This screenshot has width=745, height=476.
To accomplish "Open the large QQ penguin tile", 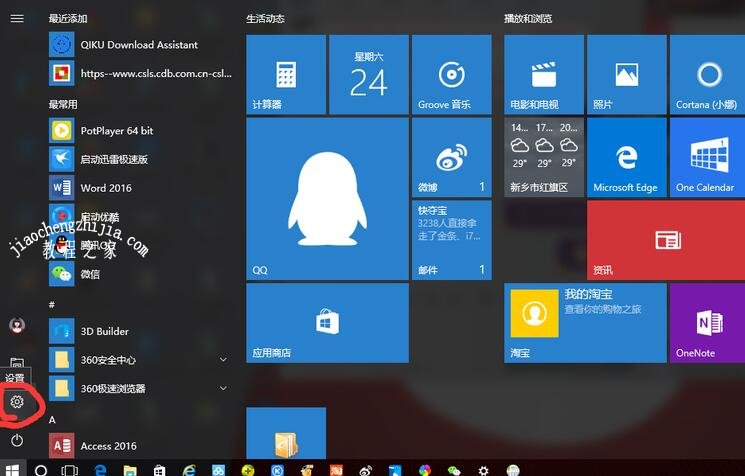I will [327, 199].
